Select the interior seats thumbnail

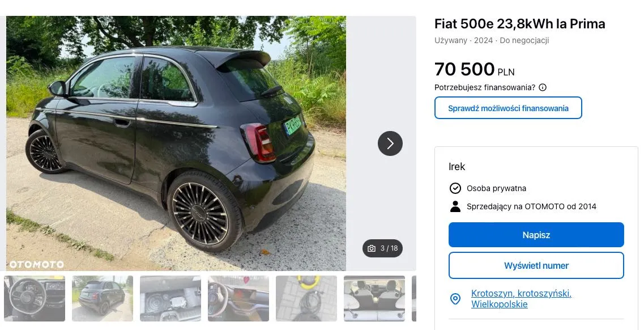pyautogui.click(x=374, y=299)
